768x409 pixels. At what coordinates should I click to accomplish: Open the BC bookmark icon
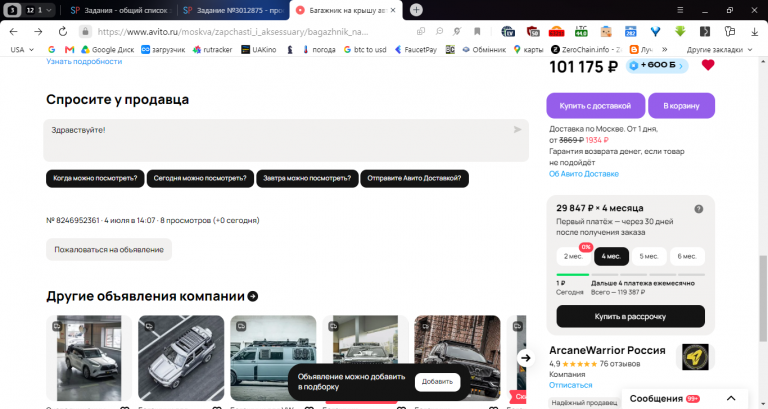coord(450,49)
